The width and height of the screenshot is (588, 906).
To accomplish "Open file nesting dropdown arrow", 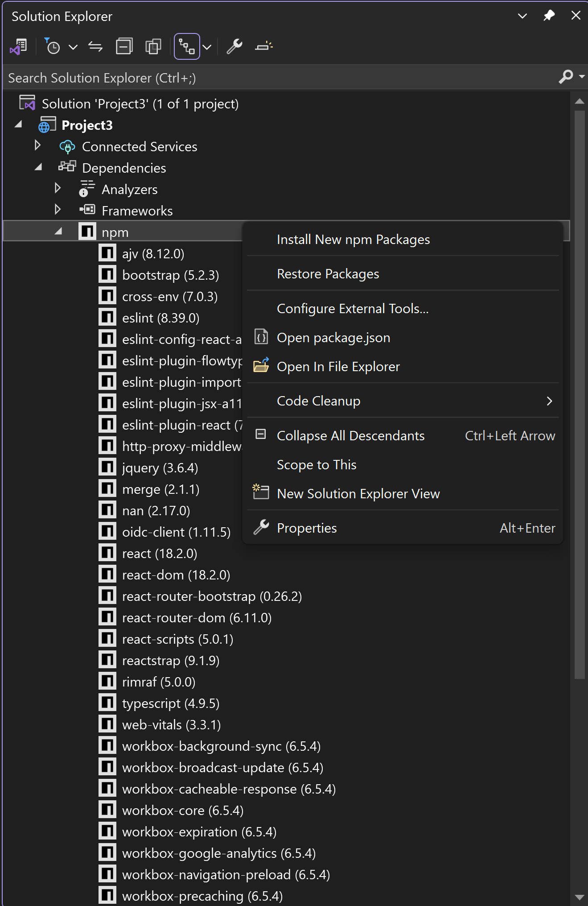I will tap(207, 46).
